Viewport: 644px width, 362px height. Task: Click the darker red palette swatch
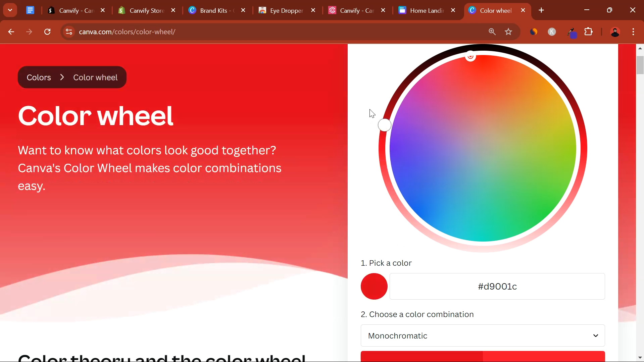(x=422, y=356)
